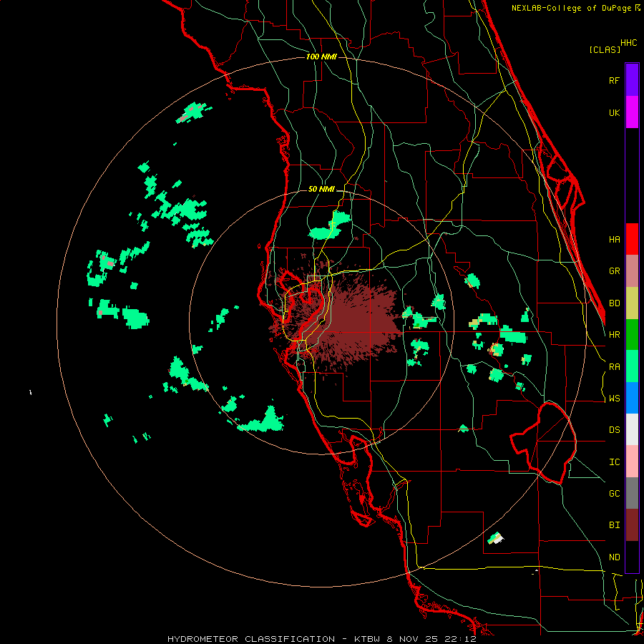The height and width of the screenshot is (644, 644).
Task: Click the "IC" legend label
Action: (614, 462)
